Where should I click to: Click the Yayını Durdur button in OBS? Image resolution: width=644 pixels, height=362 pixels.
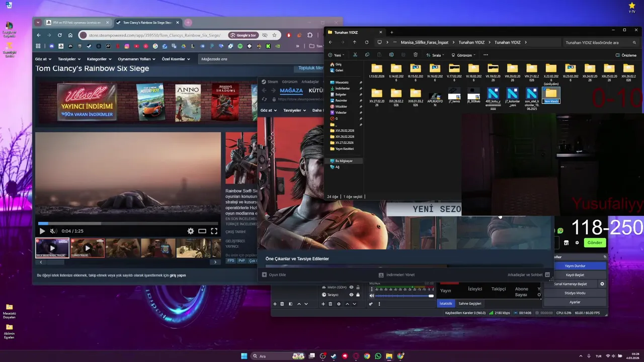pos(575,266)
